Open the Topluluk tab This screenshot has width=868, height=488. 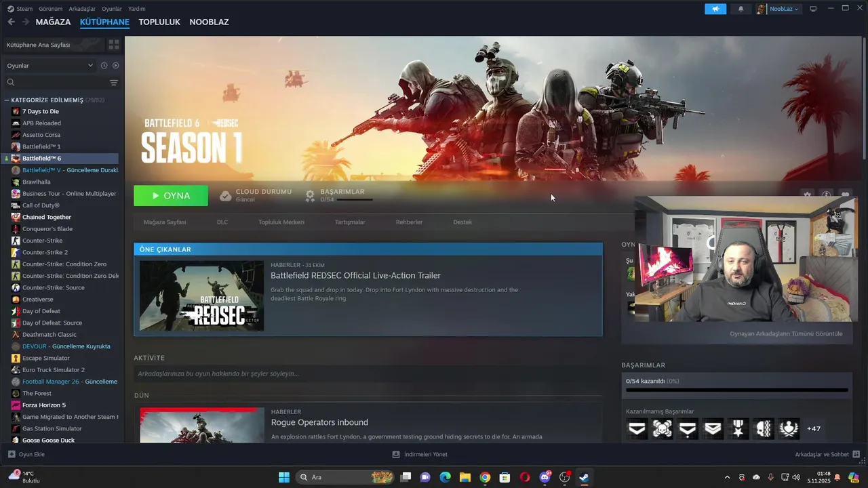[x=159, y=22]
